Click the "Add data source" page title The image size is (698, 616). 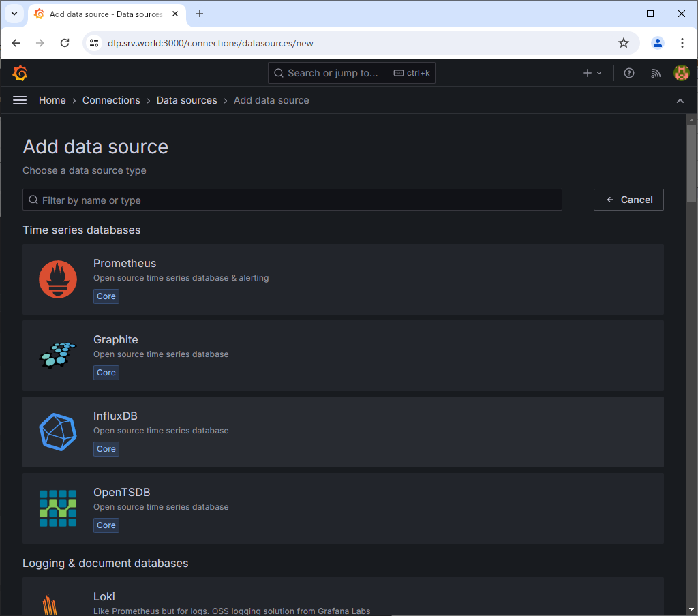click(x=95, y=147)
